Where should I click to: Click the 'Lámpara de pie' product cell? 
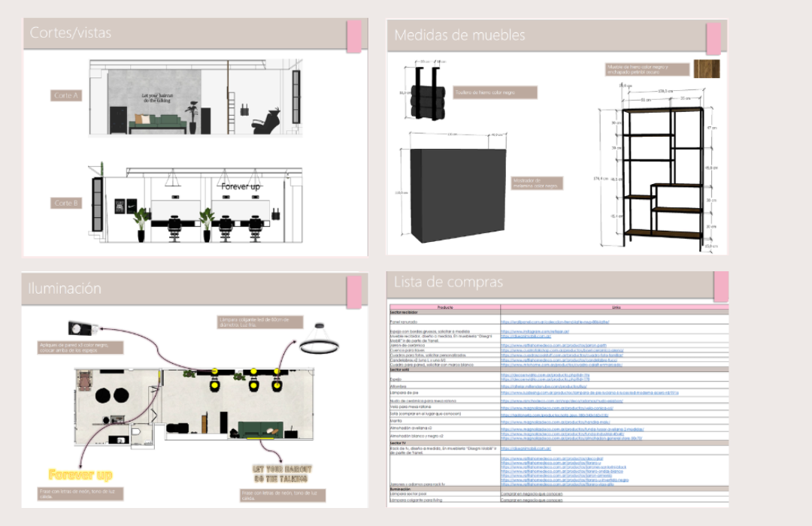[x=445, y=393]
